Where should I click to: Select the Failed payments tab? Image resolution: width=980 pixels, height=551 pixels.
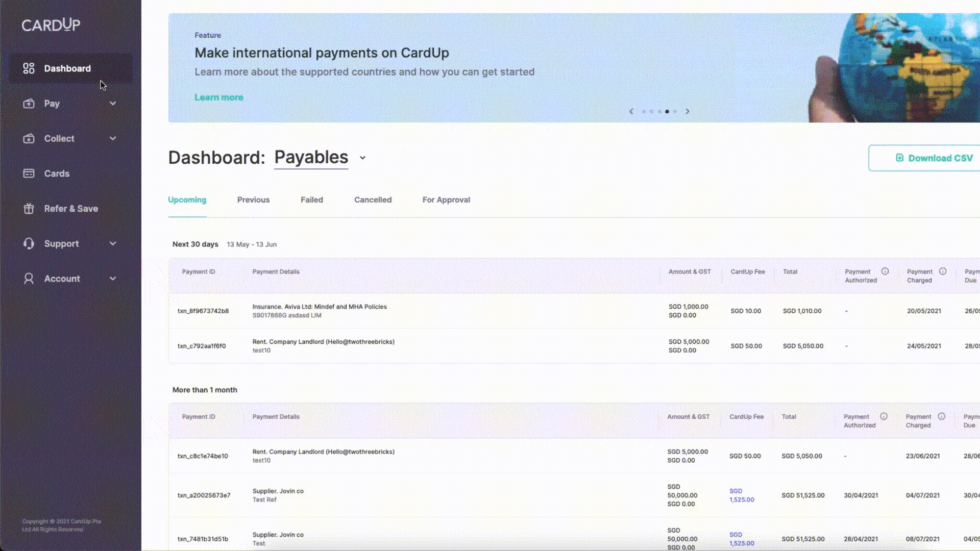point(312,200)
